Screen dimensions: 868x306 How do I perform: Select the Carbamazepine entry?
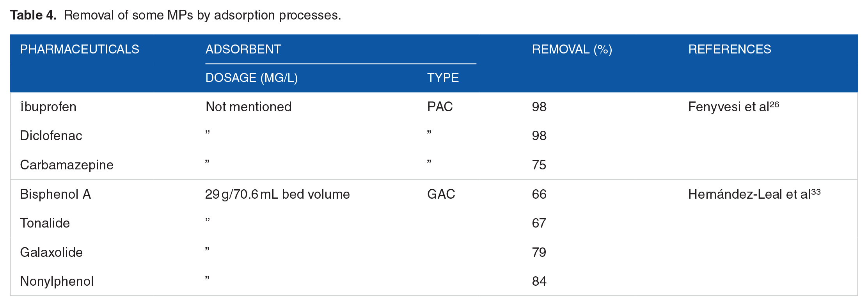click(67, 165)
